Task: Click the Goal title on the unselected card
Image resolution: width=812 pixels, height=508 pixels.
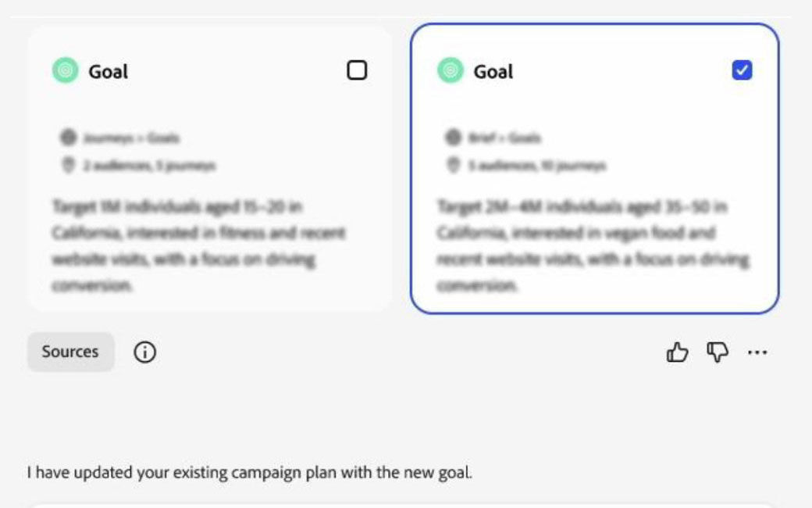Action: tap(109, 72)
